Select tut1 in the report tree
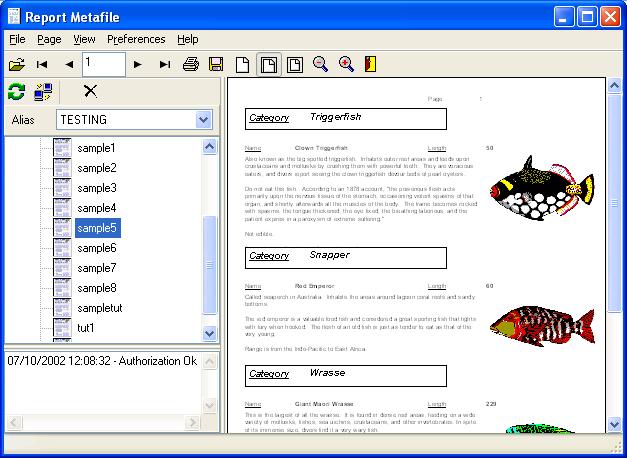Screen dimensions: 627x458 [x=86, y=328]
